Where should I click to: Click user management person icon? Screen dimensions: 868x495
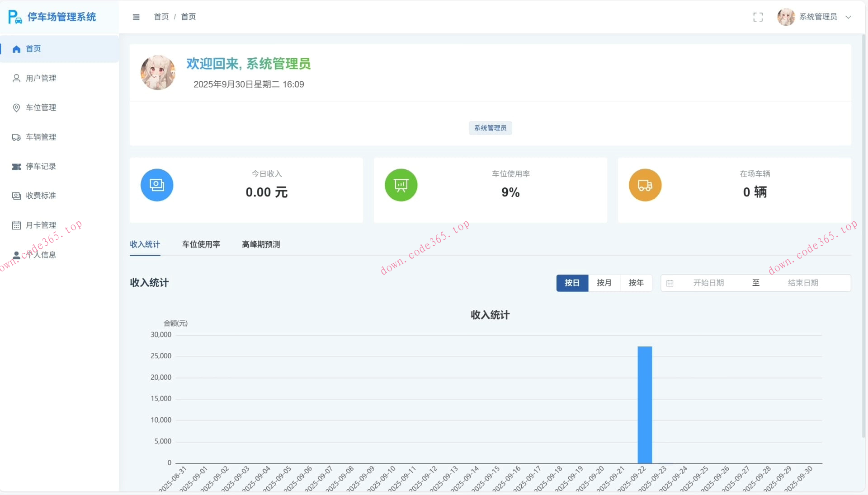pyautogui.click(x=16, y=78)
